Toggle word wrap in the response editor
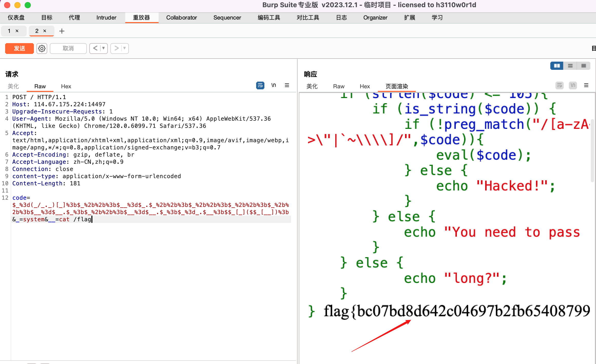 point(559,85)
